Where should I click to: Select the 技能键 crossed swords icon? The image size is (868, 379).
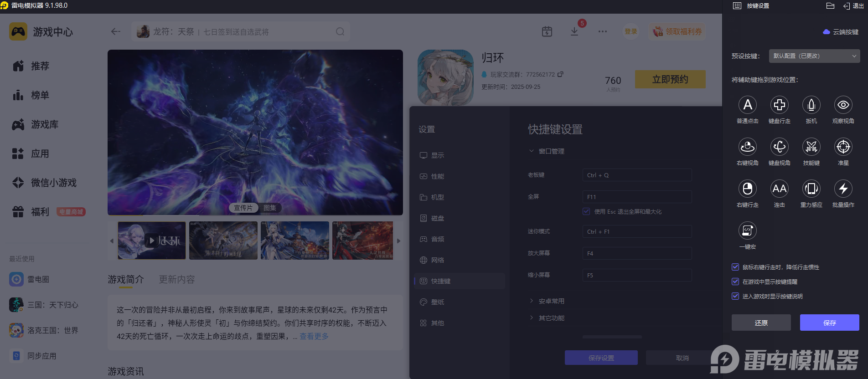coord(811,147)
